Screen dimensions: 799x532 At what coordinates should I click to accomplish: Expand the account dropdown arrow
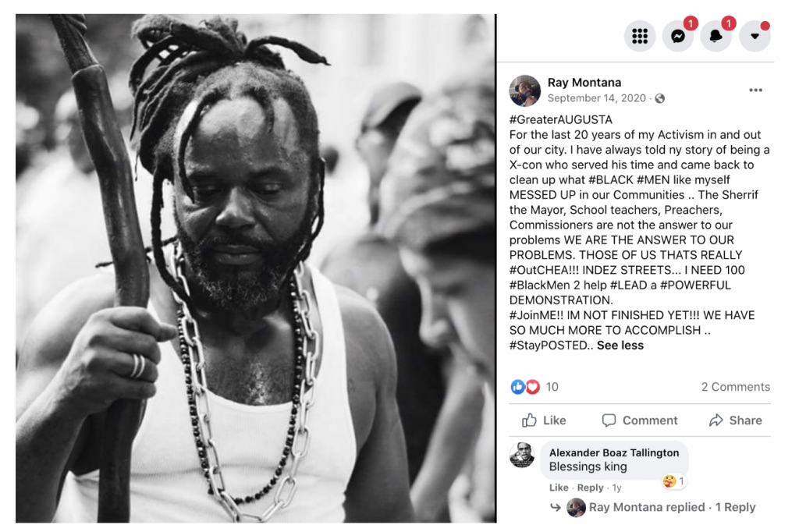755,36
